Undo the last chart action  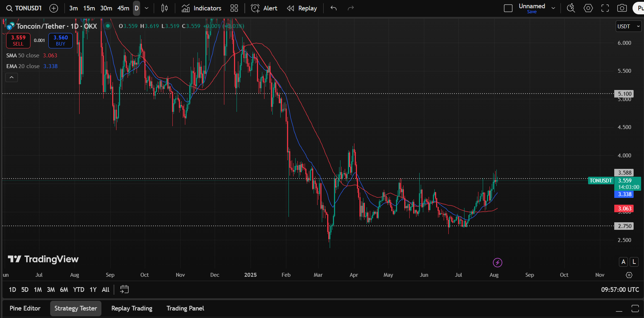pos(334,8)
